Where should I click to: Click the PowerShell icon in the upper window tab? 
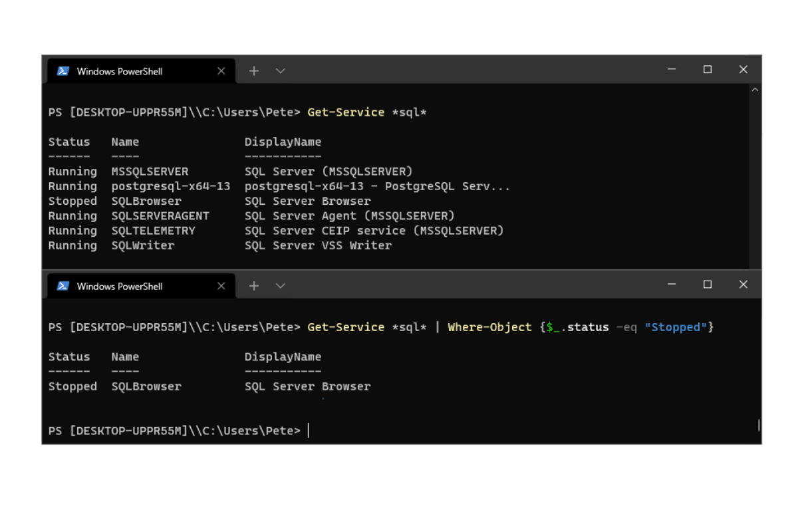[63, 71]
